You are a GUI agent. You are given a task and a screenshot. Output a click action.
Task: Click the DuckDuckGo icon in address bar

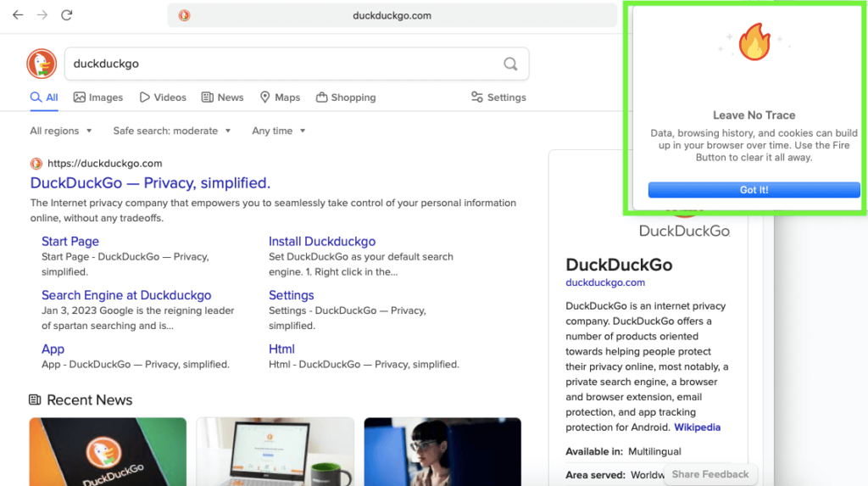[184, 15]
